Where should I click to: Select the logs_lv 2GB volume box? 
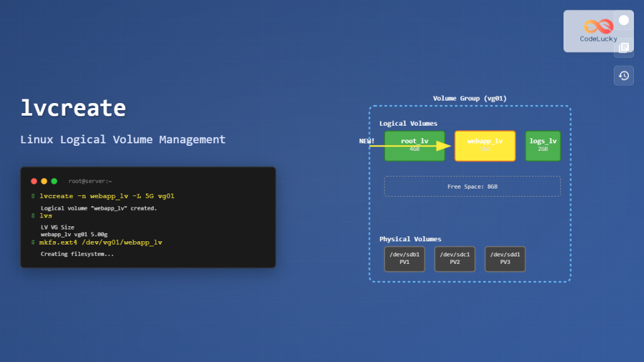pyautogui.click(x=543, y=146)
